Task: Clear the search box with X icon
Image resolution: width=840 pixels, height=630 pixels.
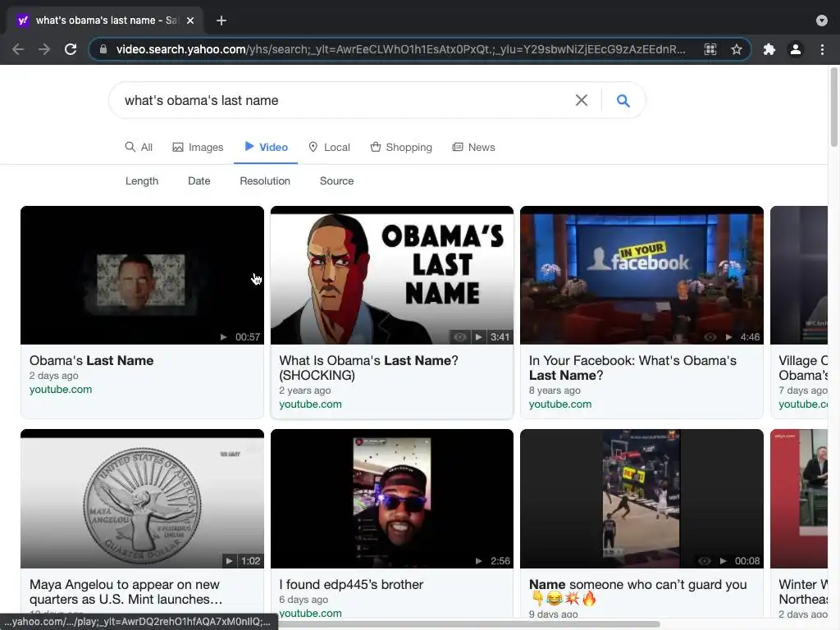Action: (582, 100)
